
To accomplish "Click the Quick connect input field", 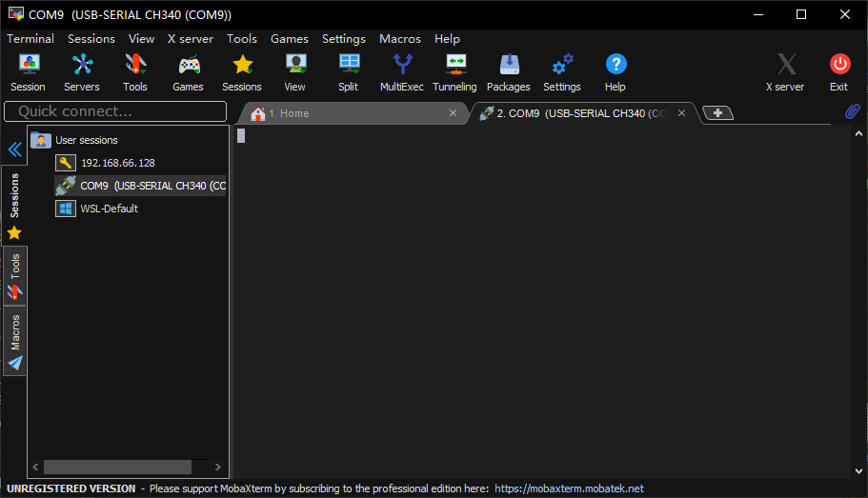I will pyautogui.click(x=115, y=111).
